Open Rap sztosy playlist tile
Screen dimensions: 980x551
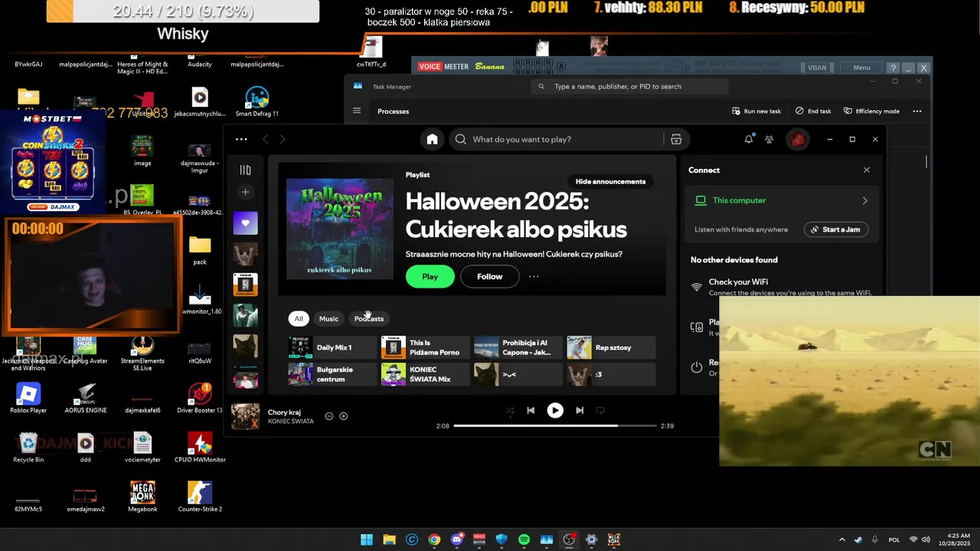point(611,347)
